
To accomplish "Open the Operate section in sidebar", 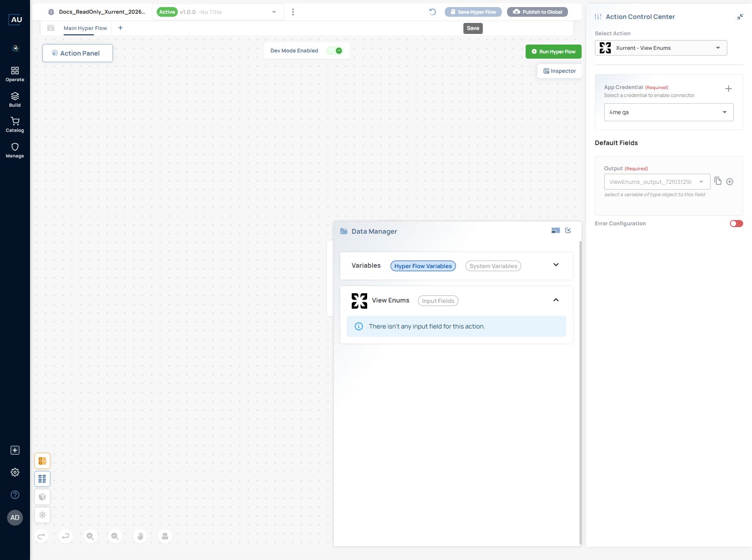I will point(15,74).
